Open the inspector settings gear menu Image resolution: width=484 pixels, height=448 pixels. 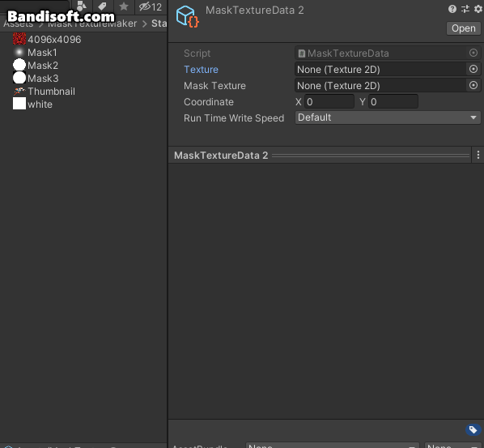478,9
